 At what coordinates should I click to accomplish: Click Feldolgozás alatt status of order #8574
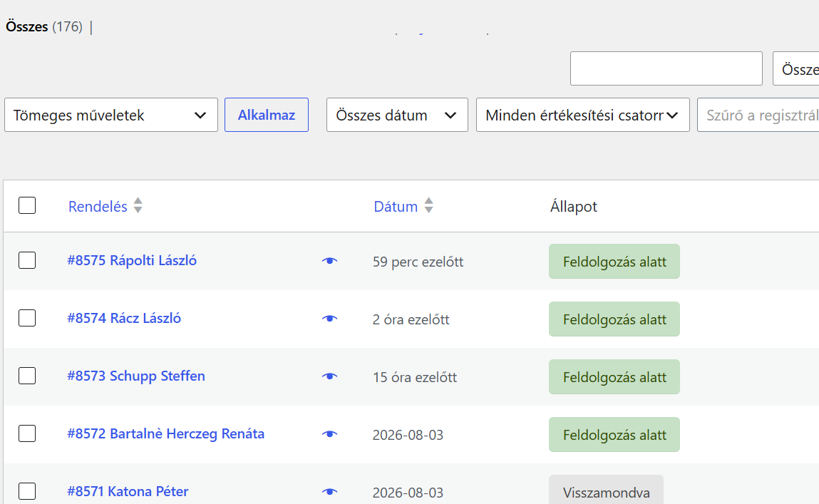pos(614,319)
